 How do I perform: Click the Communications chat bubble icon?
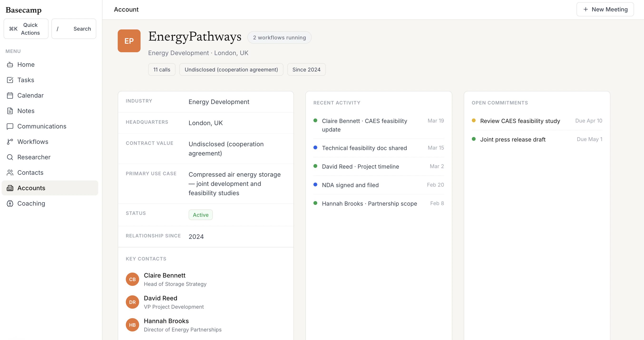[10, 126]
